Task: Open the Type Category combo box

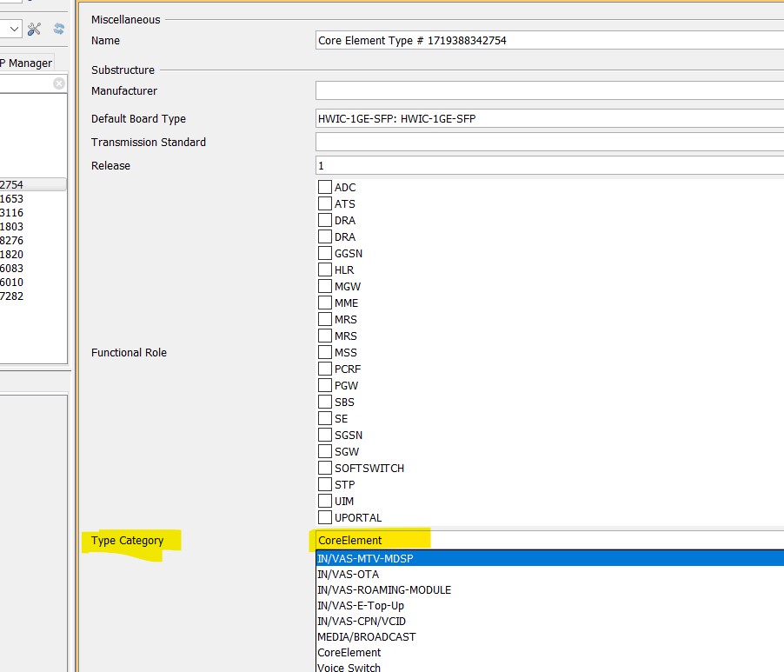Action: [549, 540]
